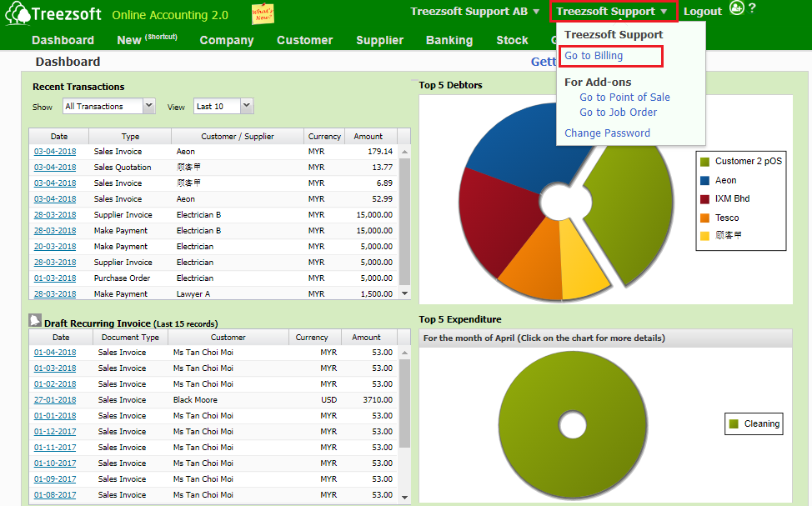
Task: Open the Lawyer A Make Payment date link
Action: pyautogui.click(x=55, y=294)
